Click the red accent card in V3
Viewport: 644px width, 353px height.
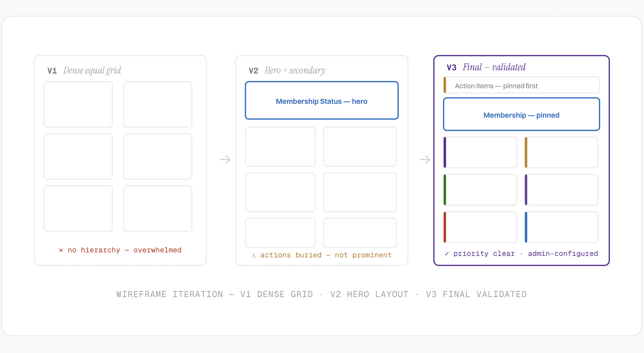(480, 227)
